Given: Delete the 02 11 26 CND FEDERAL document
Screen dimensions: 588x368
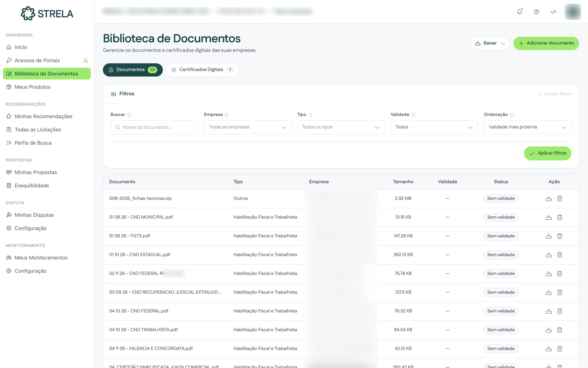Looking at the screenshot, I should click(x=560, y=273).
